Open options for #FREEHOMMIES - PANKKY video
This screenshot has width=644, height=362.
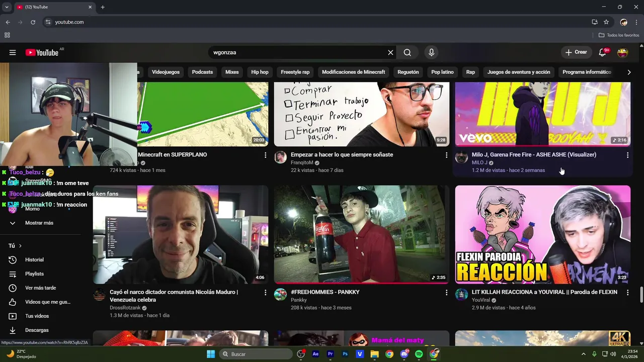click(x=446, y=293)
